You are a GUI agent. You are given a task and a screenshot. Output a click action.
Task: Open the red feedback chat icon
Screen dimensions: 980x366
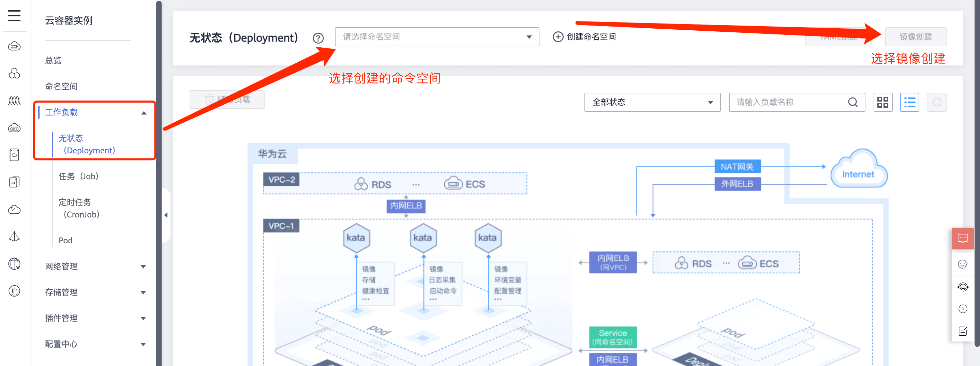pos(963,238)
